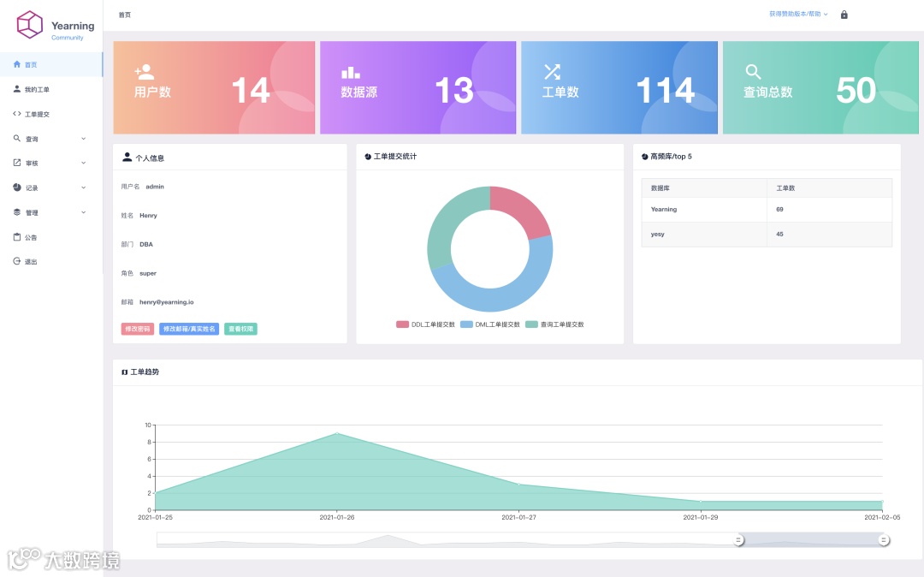Expand the 查询 submenu chevron

(83, 139)
